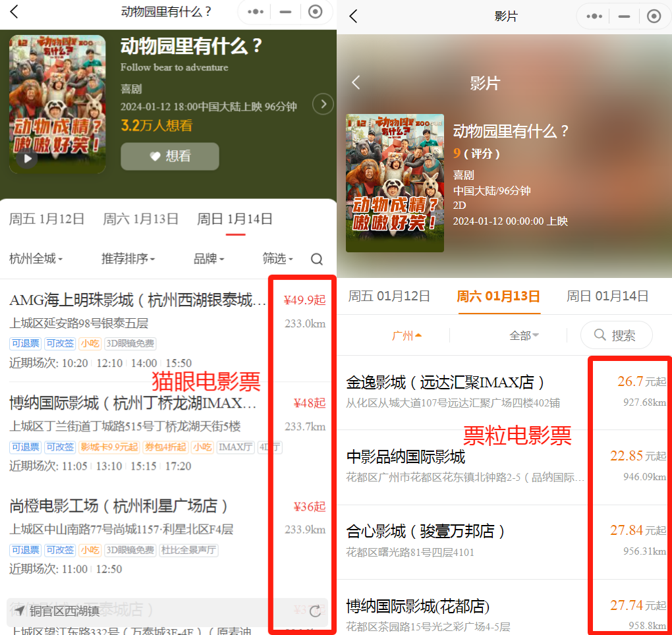The width and height of the screenshot is (672, 635).
Task: Click the 12:50 showtime for 尚橙电影工场
Action: click(109, 569)
